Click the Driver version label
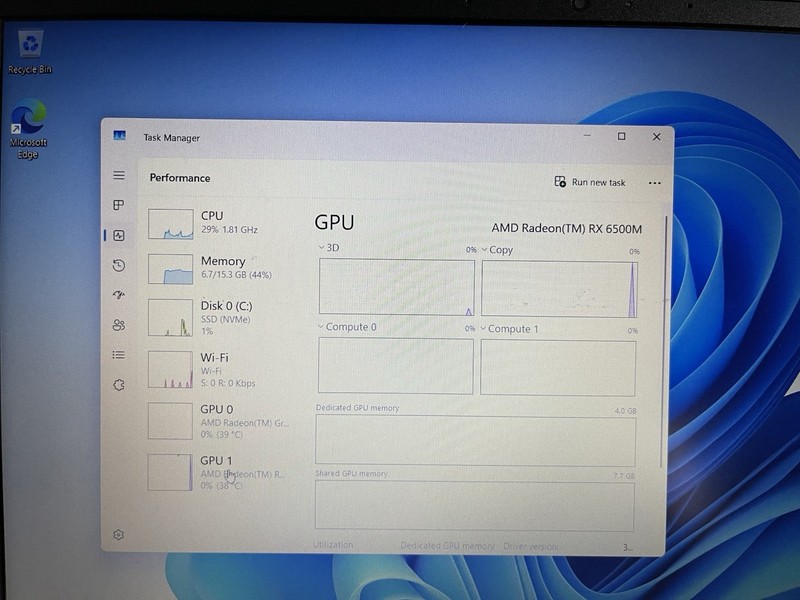Screen dimensions: 800x600 pyautogui.click(x=531, y=546)
